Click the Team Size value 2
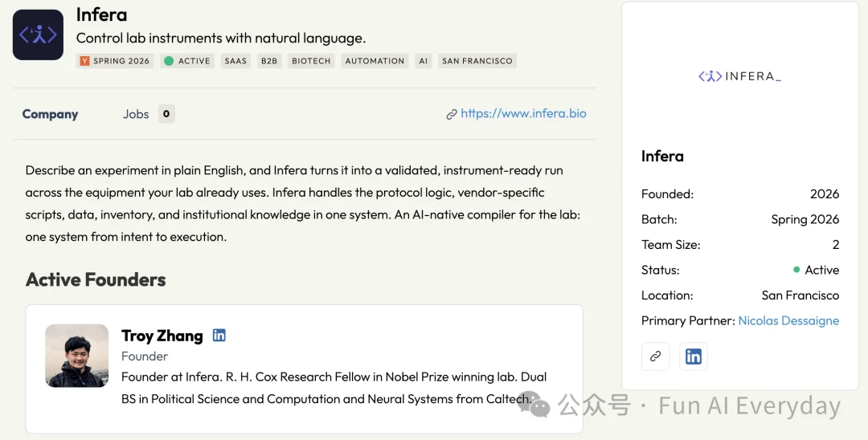Screen dimensions: 868x440 point(836,245)
